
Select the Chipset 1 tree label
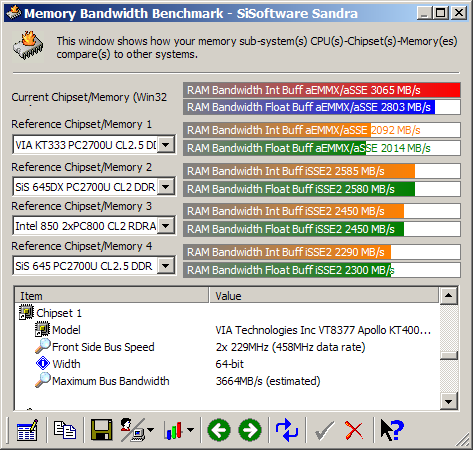pos(59,313)
